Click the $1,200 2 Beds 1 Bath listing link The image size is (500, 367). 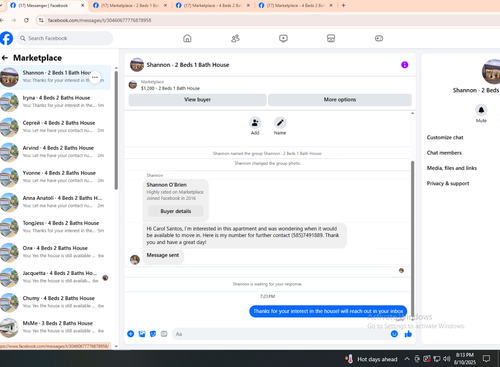pos(170,88)
